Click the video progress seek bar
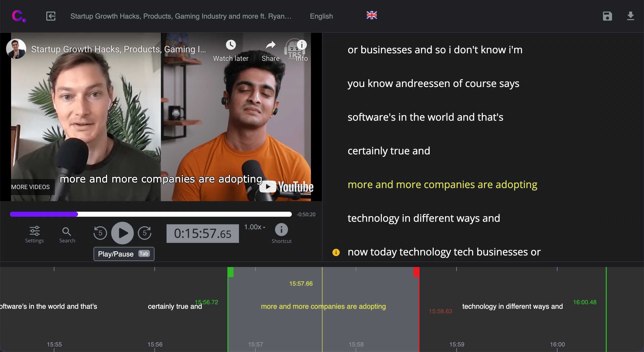The height and width of the screenshot is (352, 644). coord(151,214)
